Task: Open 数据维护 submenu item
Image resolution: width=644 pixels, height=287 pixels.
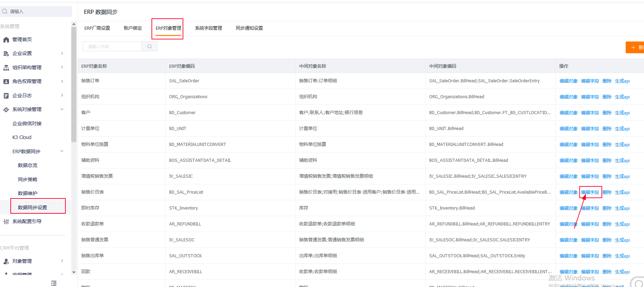Action: (x=28, y=193)
